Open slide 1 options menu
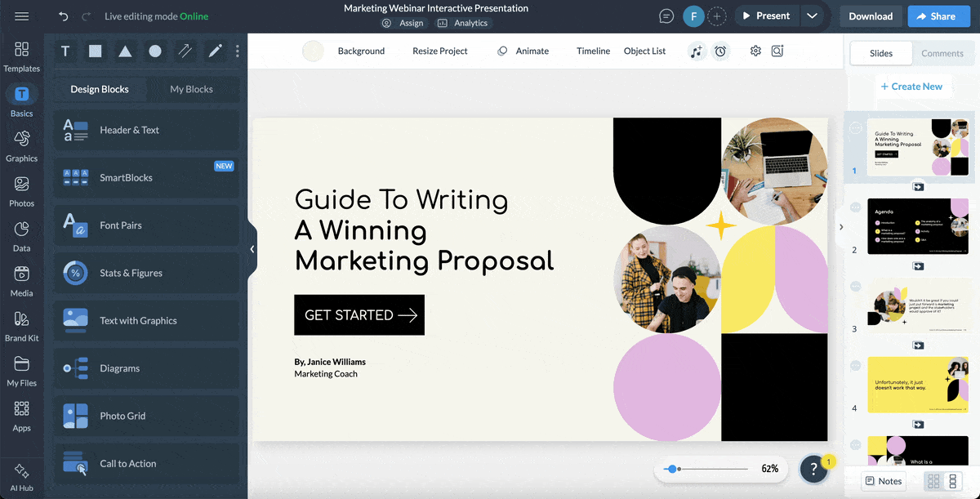Image resolution: width=980 pixels, height=499 pixels. pyautogui.click(x=856, y=128)
